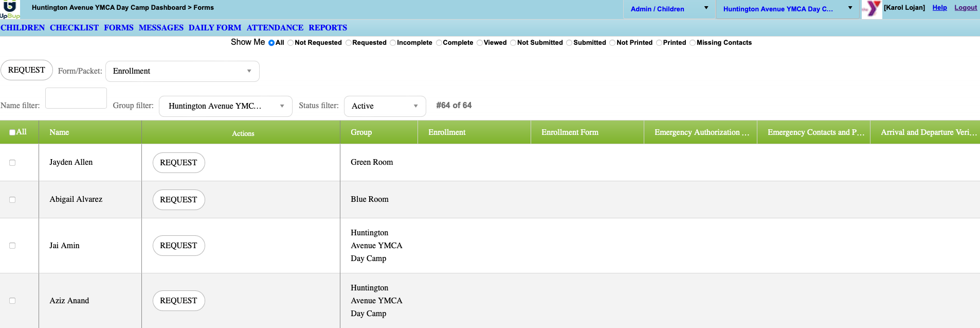Screen dimensions: 980x328
Task: Open the MESSAGES menu
Action: tap(161, 28)
